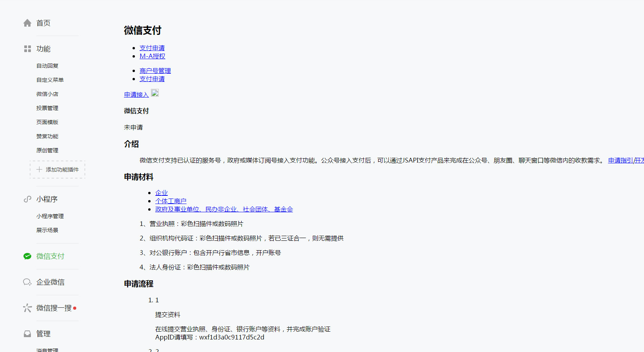Click the 未申请 status text
Screen dimensions: 644x352
(133, 127)
